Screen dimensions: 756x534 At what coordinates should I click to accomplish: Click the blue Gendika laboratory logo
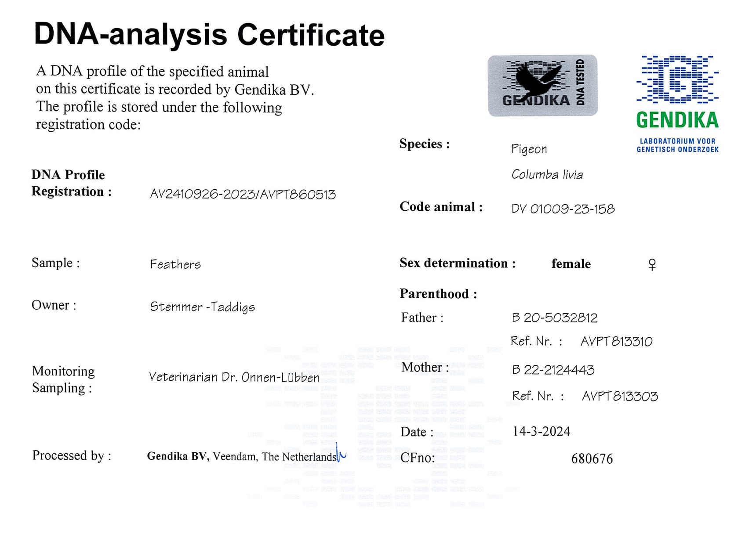pyautogui.click(x=677, y=92)
